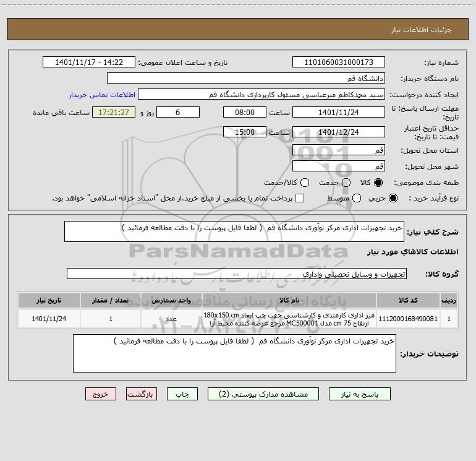
Task: Click the شرح کلی نیاز description box
Action: click(234, 231)
